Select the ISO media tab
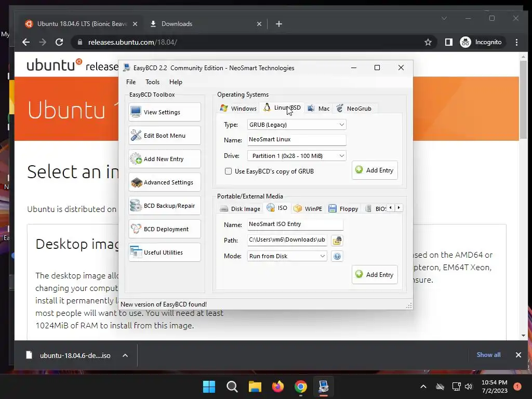 [x=277, y=208]
